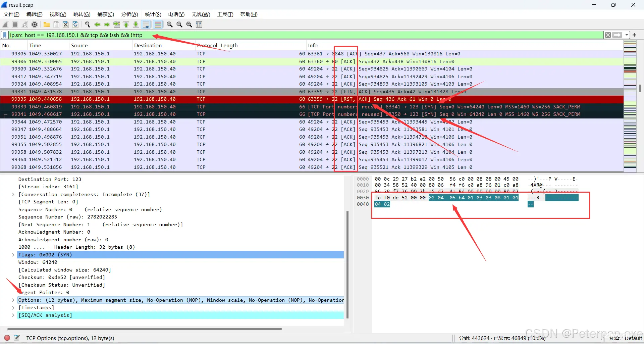Open capture file properties status icon
The height and width of the screenshot is (344, 644).
click(17, 338)
